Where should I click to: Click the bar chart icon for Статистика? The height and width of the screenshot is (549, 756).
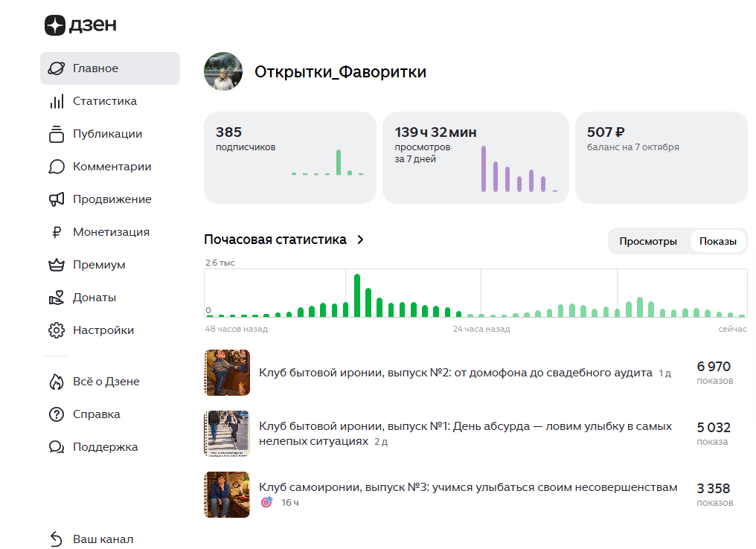point(57,101)
